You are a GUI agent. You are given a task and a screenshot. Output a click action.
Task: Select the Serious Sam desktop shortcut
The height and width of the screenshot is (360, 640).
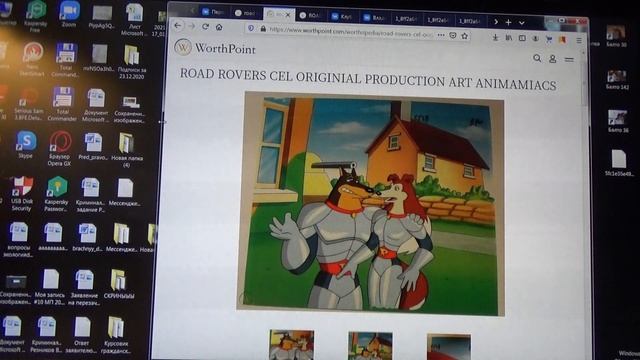click(29, 103)
